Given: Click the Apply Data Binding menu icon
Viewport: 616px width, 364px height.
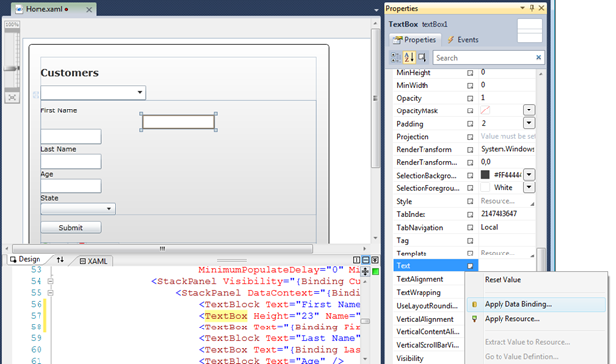Looking at the screenshot, I should click(x=474, y=304).
